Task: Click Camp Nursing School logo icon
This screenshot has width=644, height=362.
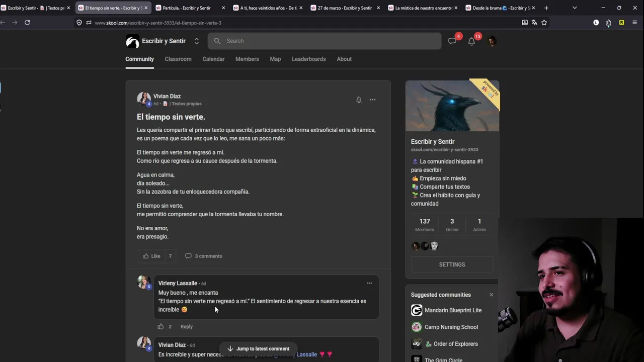Action: [x=417, y=327]
